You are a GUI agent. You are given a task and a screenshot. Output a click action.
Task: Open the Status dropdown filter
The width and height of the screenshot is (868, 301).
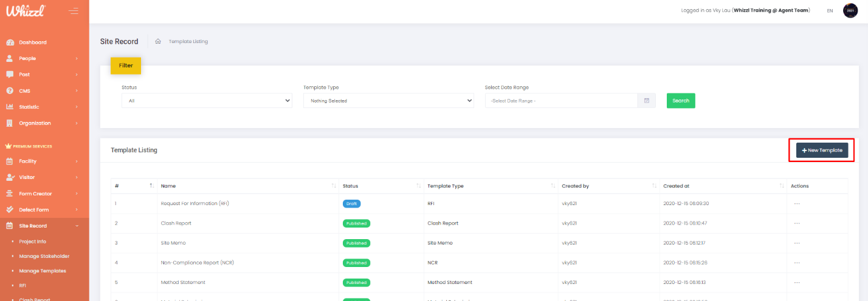point(207,101)
